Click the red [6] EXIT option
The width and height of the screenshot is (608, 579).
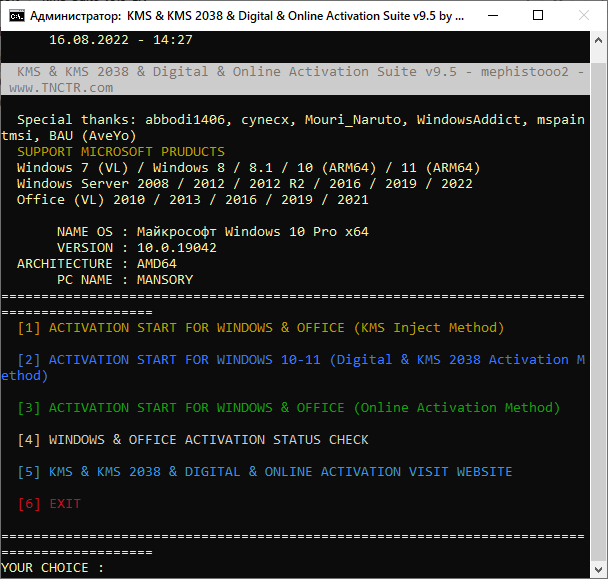[x=49, y=504]
